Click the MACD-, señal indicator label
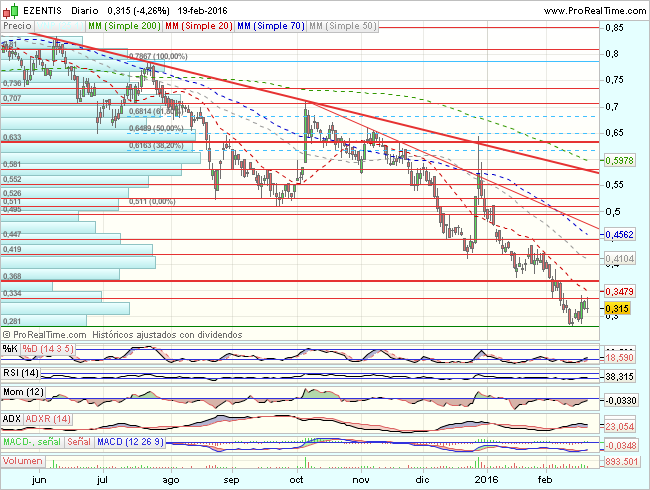This screenshot has width=650, height=490. [32, 442]
